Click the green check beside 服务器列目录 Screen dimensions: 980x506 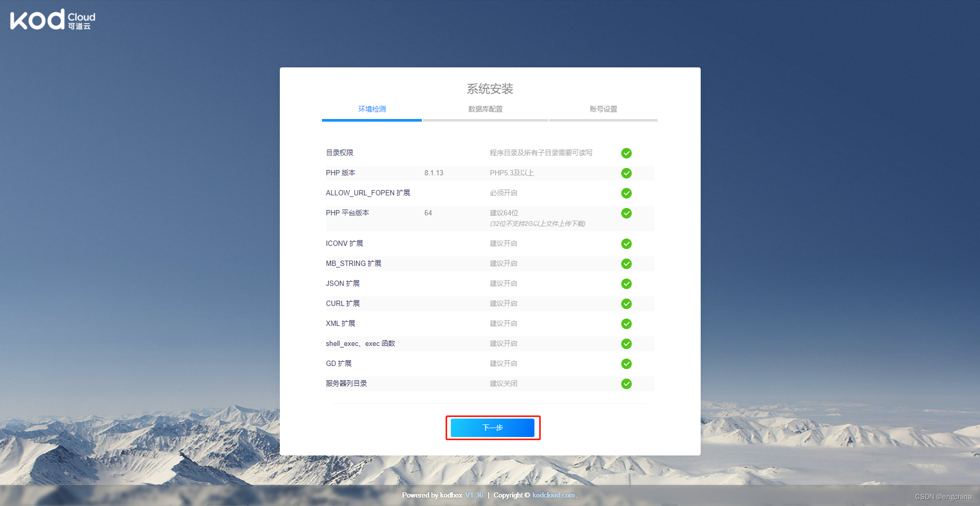tap(626, 384)
